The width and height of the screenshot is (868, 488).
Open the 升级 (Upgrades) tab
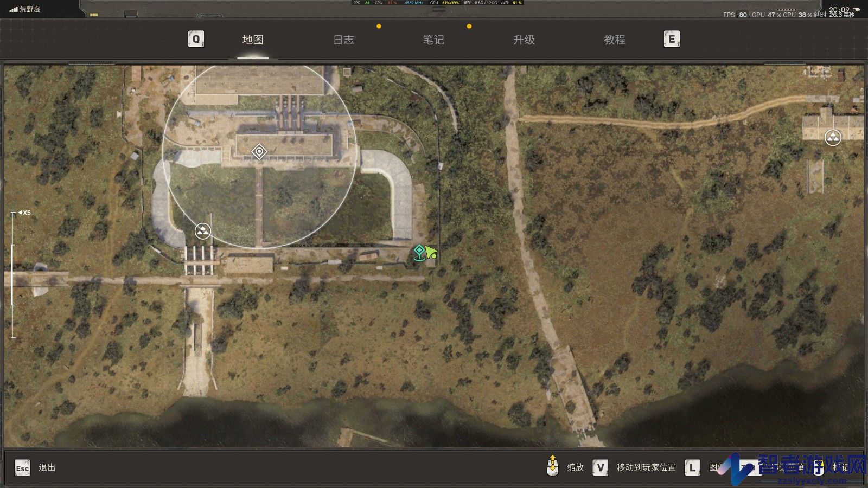[x=524, y=40]
